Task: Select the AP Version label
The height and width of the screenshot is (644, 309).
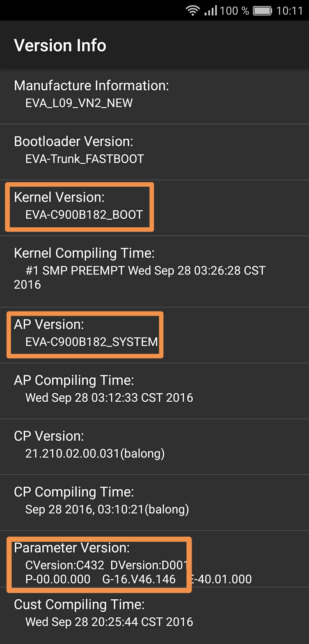Action: click(x=49, y=324)
